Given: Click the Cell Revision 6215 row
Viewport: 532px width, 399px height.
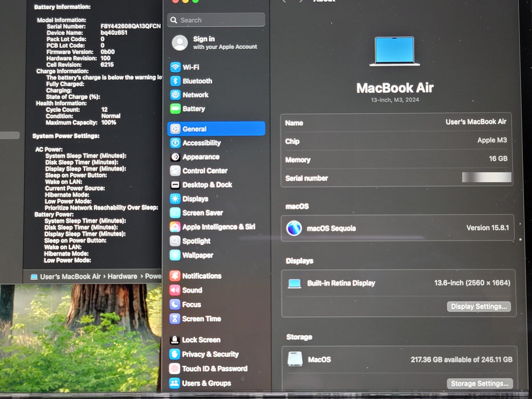Looking at the screenshot, I should pos(80,64).
